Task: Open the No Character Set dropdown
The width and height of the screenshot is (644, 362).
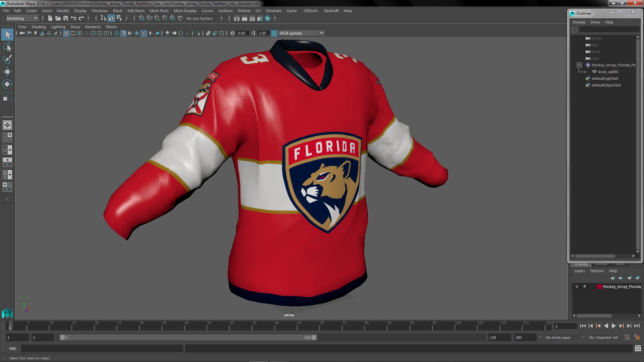Action: (x=604, y=338)
